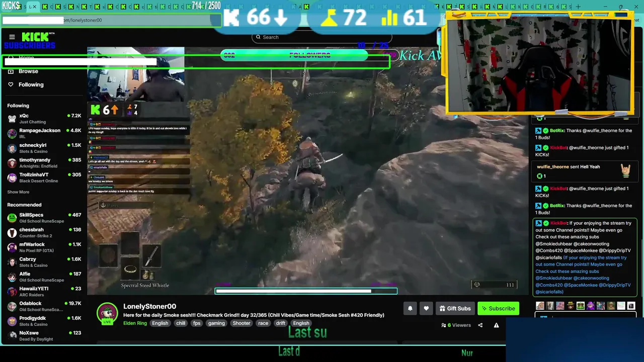Open Alfie channel avatar
The image size is (644, 362).
coord(12,277)
